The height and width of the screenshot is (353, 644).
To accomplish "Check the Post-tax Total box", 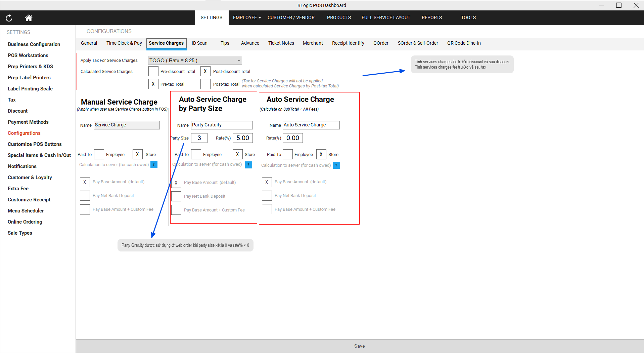I will click(205, 84).
